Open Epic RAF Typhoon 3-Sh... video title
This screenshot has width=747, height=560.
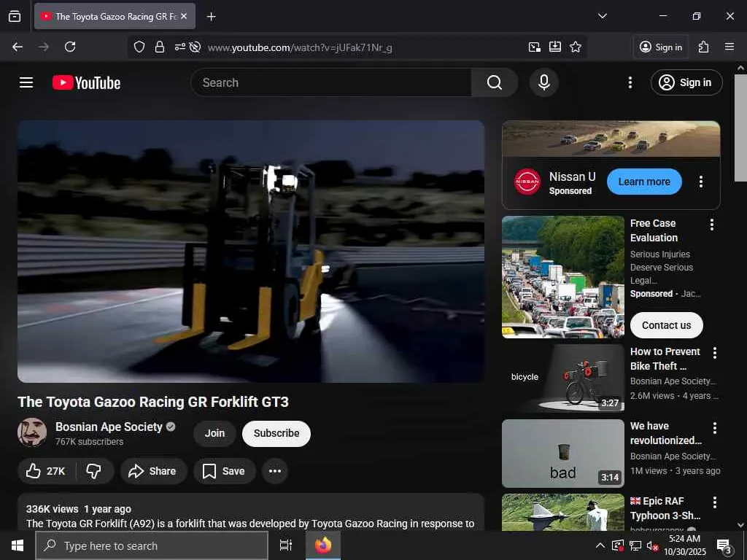coord(665,508)
